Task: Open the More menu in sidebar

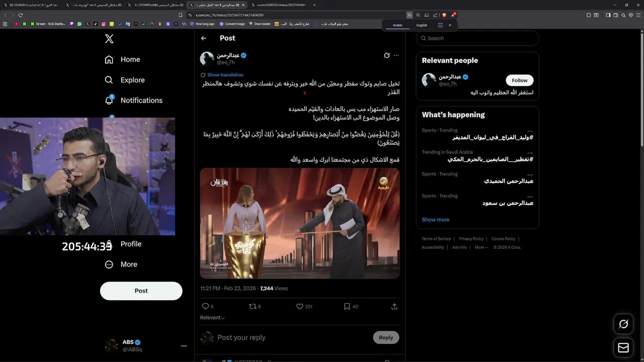Action: pos(121,264)
